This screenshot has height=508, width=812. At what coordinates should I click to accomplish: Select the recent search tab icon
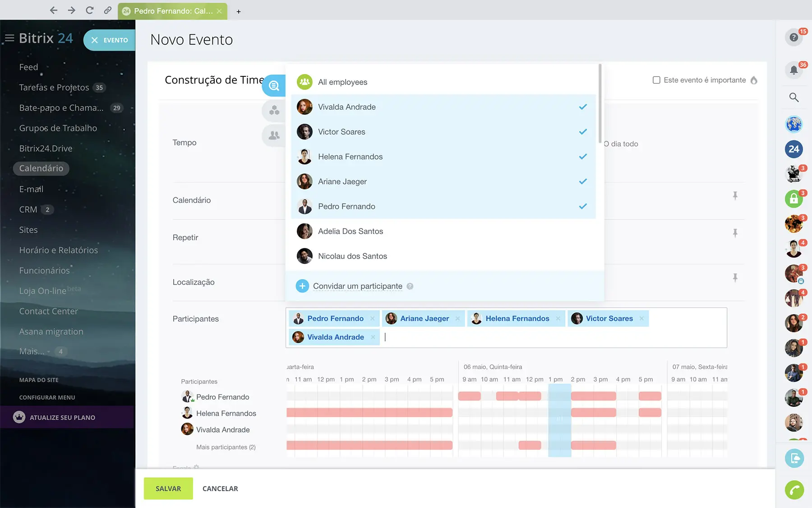[274, 86]
